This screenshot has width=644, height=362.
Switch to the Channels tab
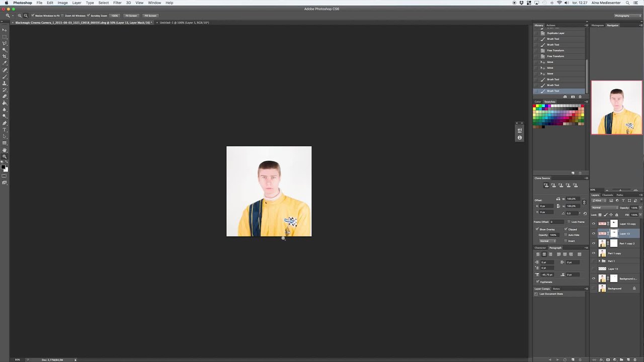point(608,195)
